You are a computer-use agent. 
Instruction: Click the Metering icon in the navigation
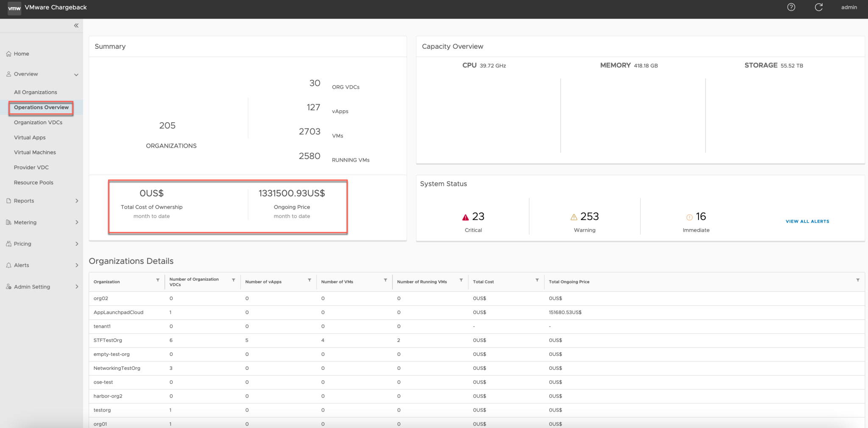[x=8, y=222]
